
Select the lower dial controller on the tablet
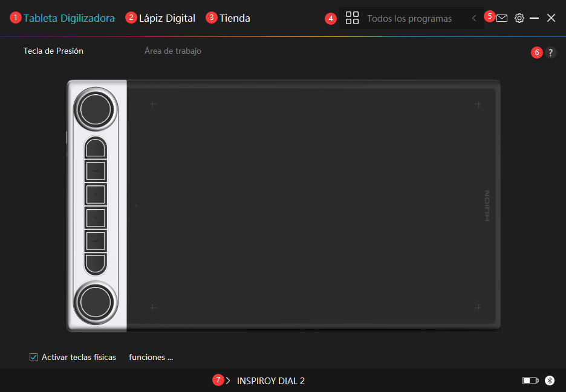tap(96, 301)
